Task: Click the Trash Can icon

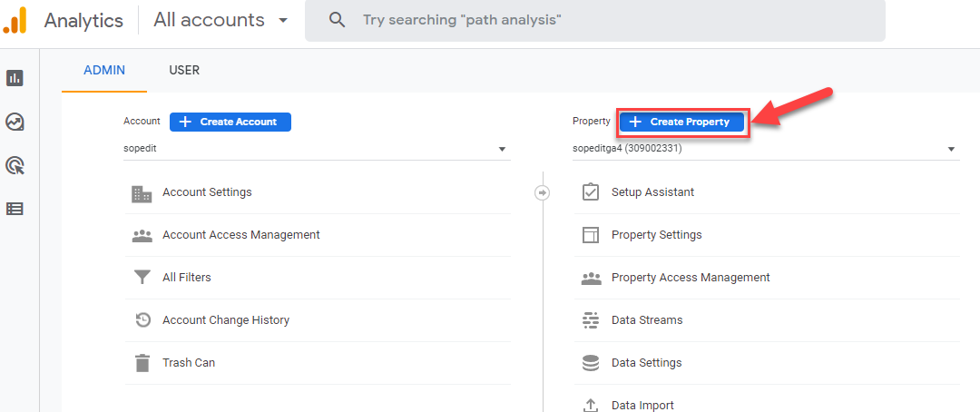Action: coord(142,363)
